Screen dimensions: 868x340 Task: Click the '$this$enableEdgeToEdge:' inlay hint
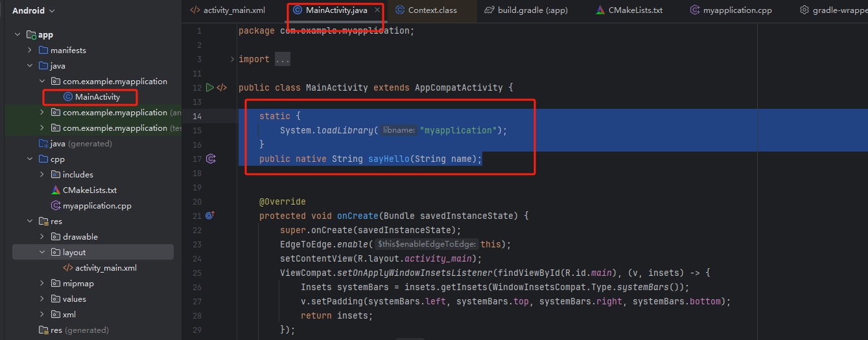pos(427,244)
